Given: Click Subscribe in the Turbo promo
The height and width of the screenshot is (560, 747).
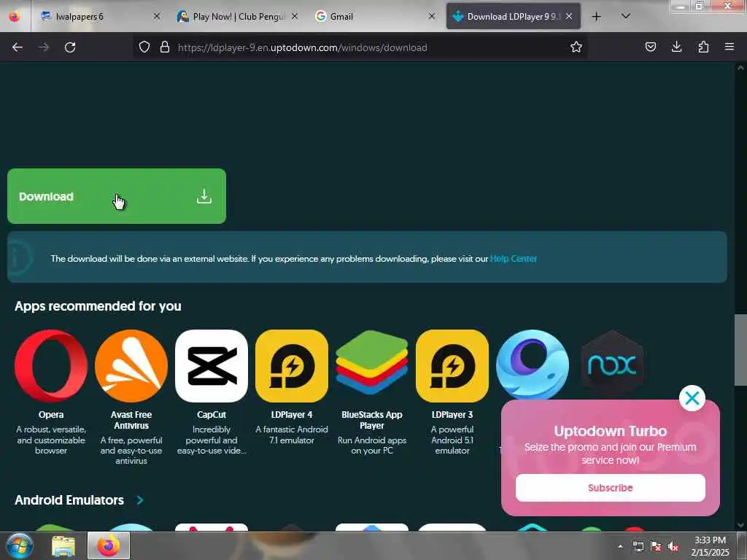Looking at the screenshot, I should pos(611,488).
